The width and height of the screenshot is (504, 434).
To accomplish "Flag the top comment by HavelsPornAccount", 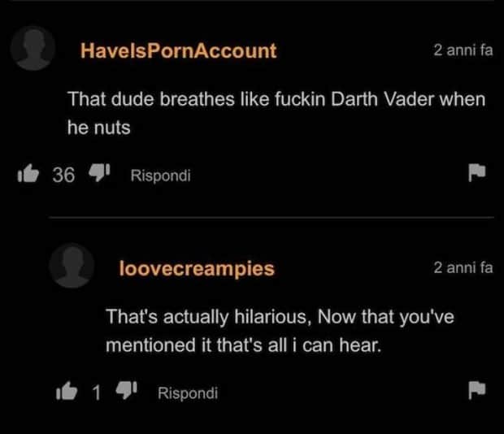I will (476, 172).
